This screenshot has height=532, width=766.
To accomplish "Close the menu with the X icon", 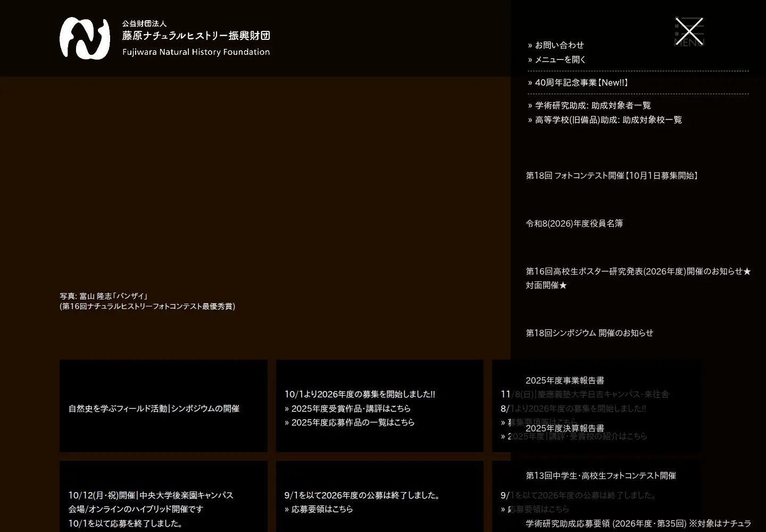I will (689, 31).
